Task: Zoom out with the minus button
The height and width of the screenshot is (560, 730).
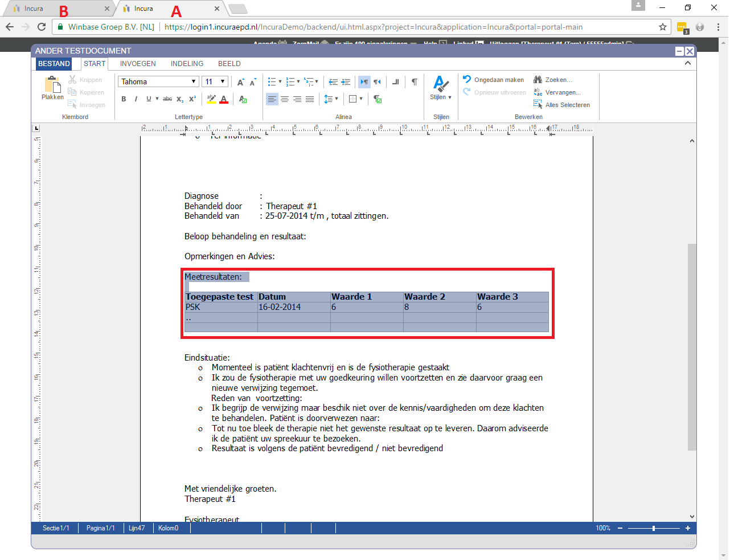Action: [x=620, y=528]
